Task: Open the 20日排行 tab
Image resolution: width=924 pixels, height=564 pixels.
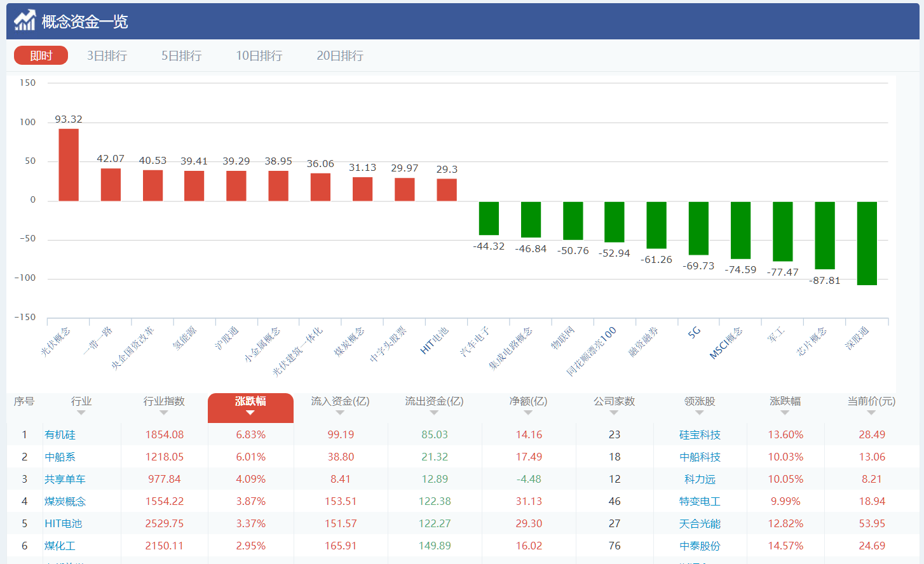Action: tap(340, 56)
